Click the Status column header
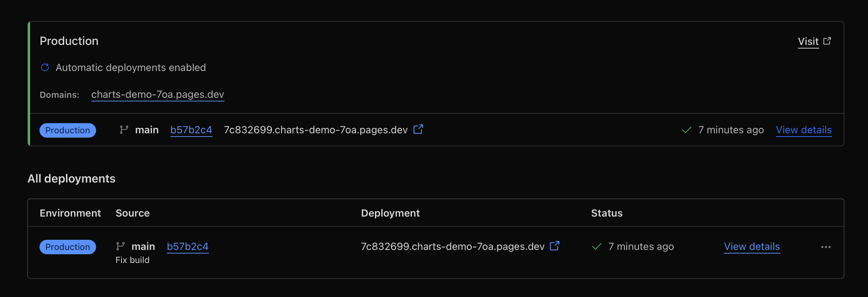Viewport: 868px width, 297px height. [607, 213]
